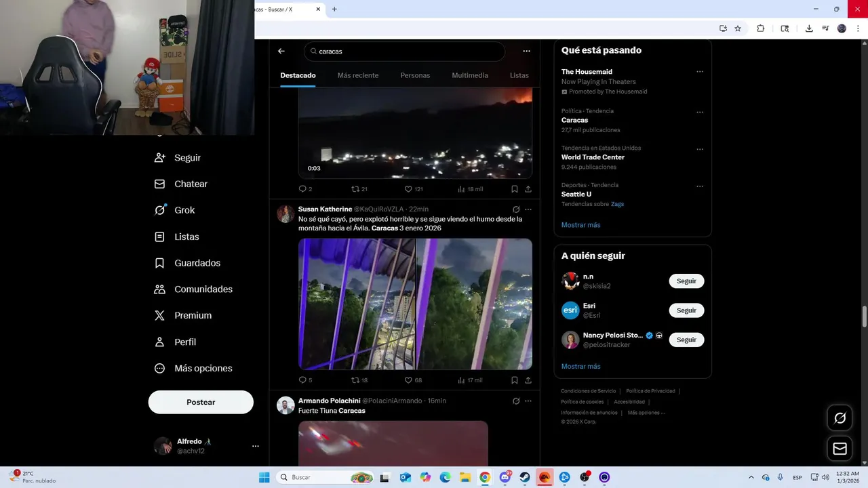Click Mostrar más under A quién seguir
The image size is (868, 488).
tap(580, 367)
